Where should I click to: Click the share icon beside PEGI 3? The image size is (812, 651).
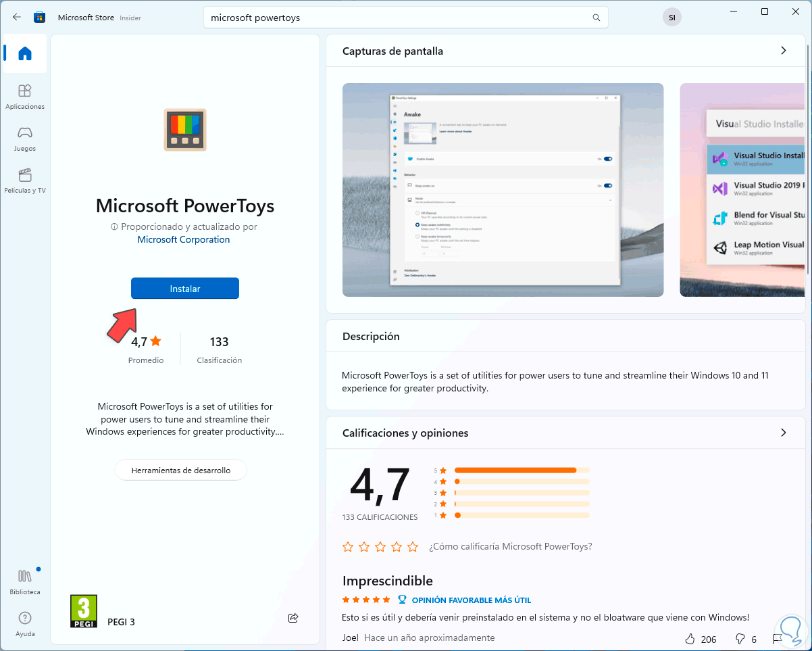(293, 618)
